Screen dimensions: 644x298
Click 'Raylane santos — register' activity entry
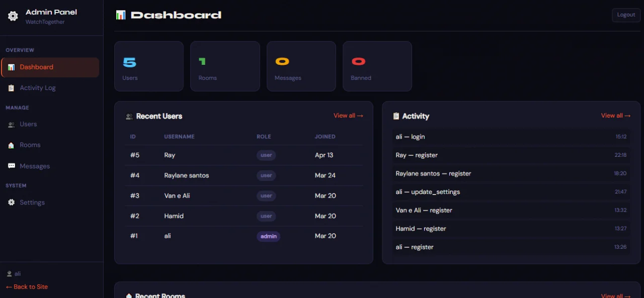[x=511, y=173]
